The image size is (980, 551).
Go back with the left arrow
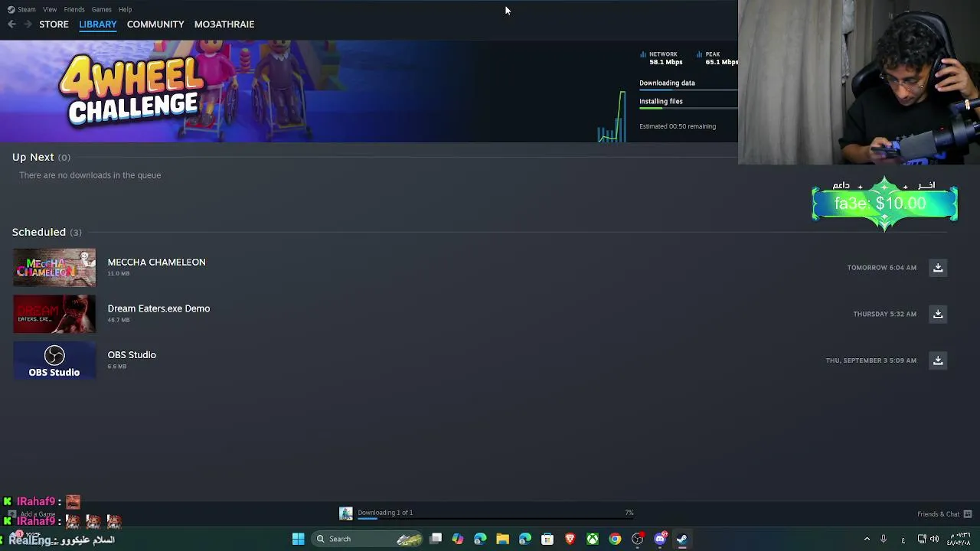11,24
